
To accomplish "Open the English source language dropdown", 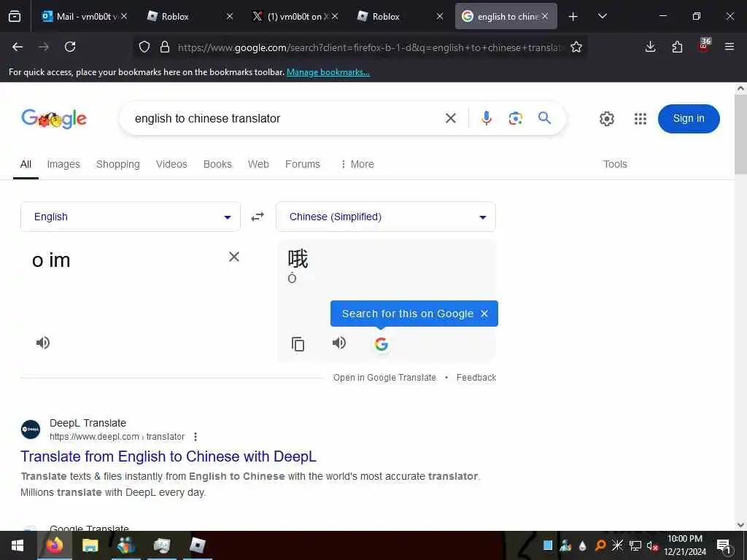I will [130, 217].
